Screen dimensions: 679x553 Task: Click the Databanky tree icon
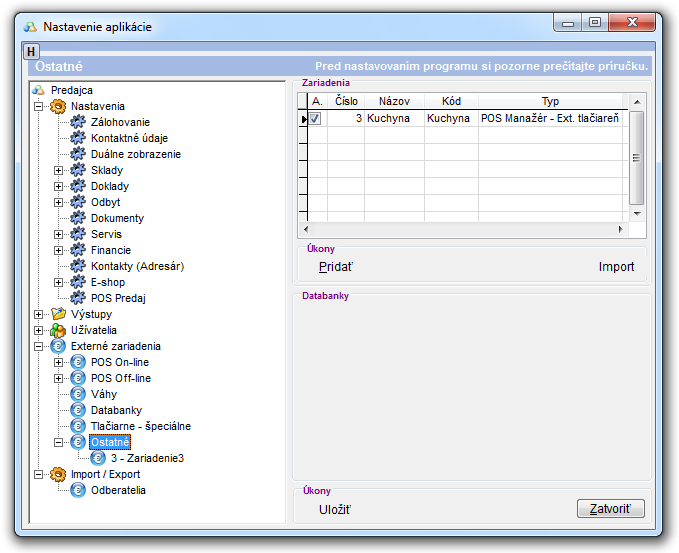click(78, 410)
